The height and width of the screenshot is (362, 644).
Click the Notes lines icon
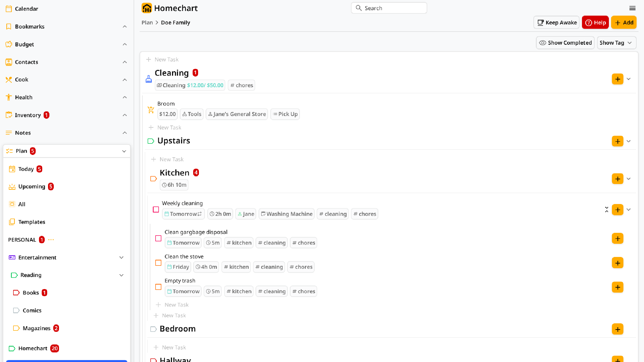[9, 133]
